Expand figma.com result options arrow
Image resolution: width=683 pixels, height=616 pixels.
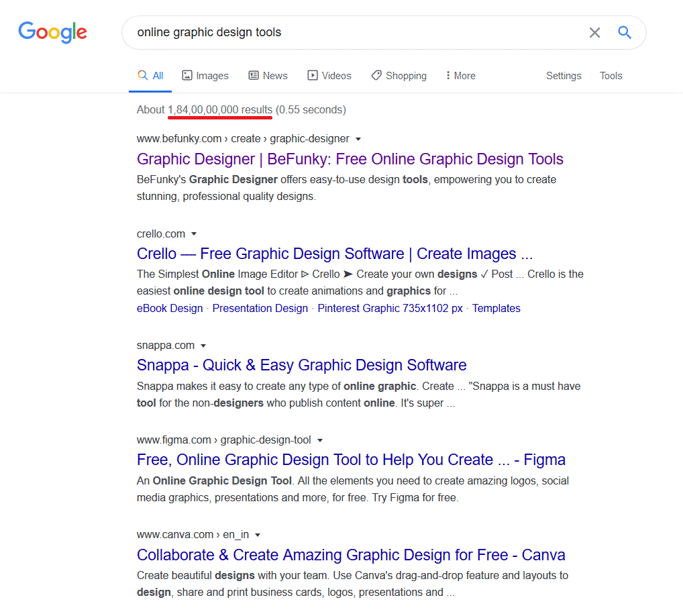pos(320,440)
